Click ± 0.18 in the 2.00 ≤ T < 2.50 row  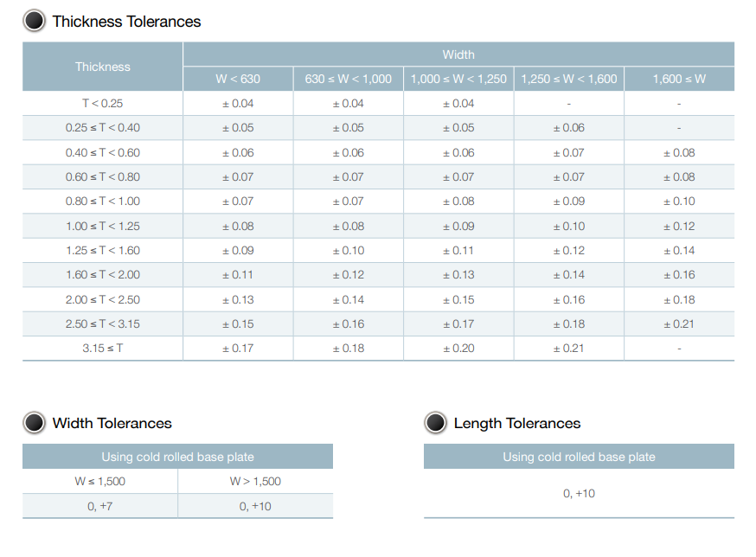[x=679, y=299]
